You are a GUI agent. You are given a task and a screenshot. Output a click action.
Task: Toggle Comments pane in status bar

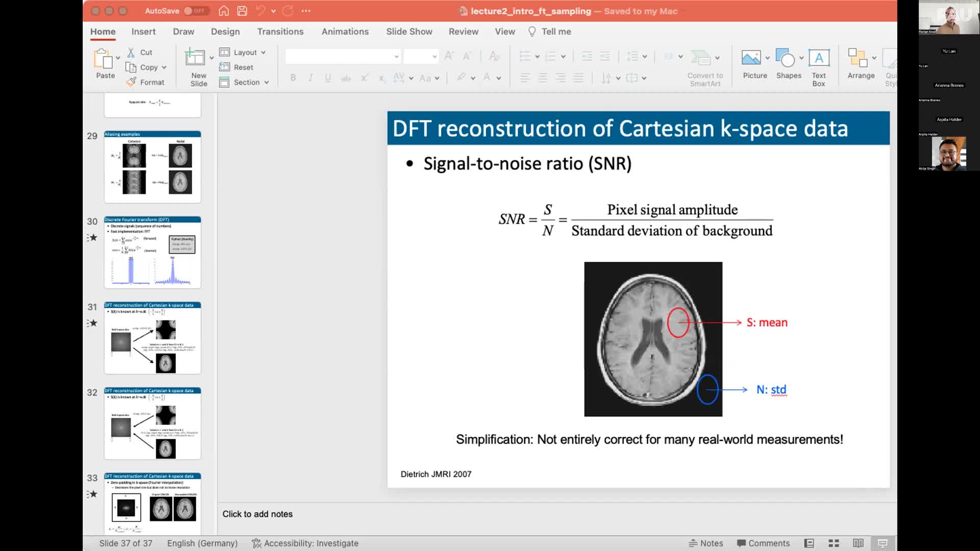coord(763,543)
